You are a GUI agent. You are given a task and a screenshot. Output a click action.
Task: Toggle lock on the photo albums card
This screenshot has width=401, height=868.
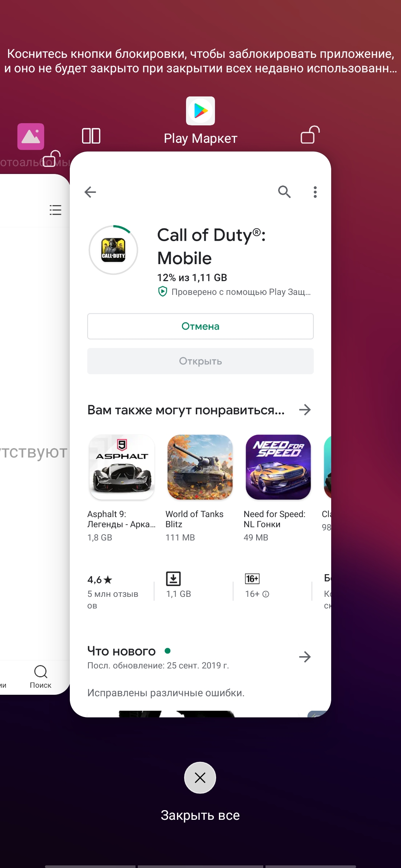[x=52, y=159]
